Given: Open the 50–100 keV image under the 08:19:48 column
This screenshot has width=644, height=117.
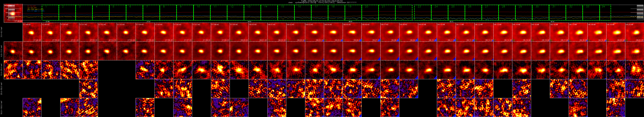Looking at the screenshot, I should coord(616,107).
